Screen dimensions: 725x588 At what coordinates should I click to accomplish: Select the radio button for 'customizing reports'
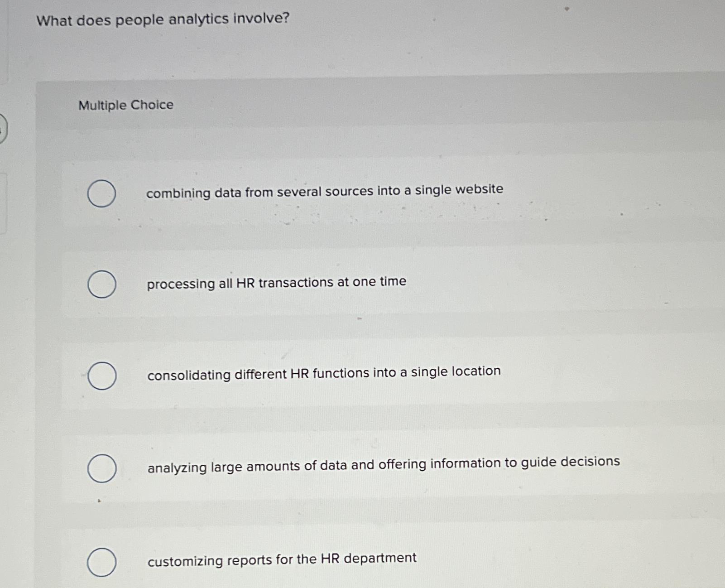tap(101, 562)
